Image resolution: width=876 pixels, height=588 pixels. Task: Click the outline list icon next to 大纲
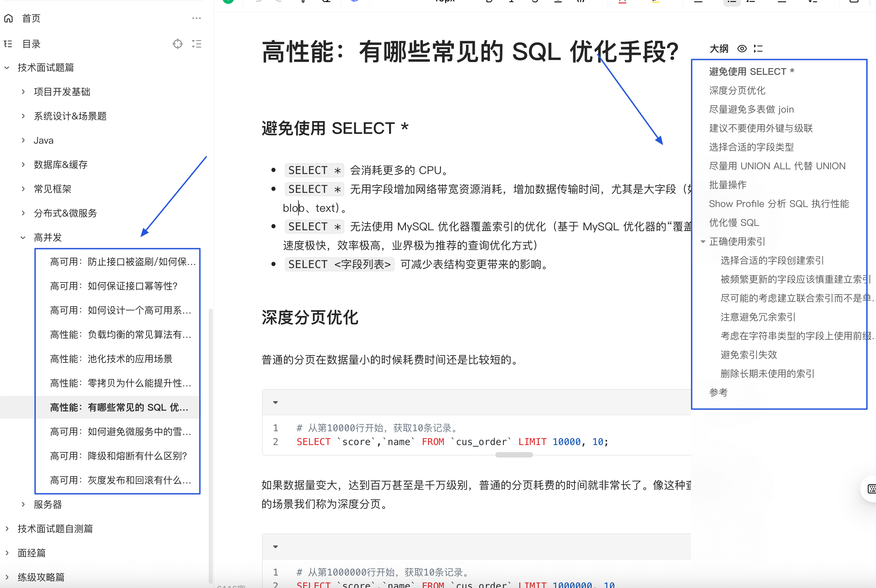pyautogui.click(x=758, y=48)
